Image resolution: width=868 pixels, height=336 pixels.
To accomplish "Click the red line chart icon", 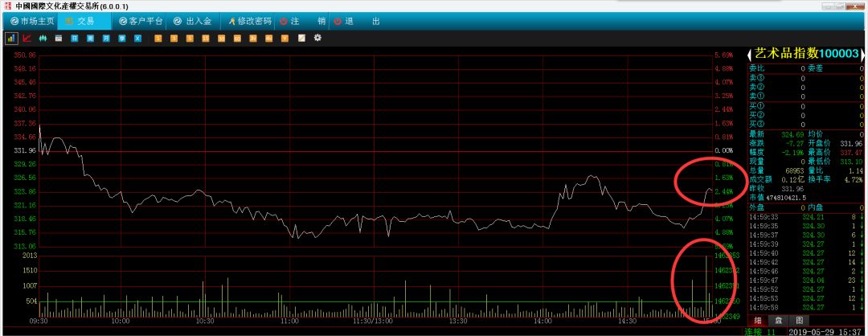I will point(27,38).
